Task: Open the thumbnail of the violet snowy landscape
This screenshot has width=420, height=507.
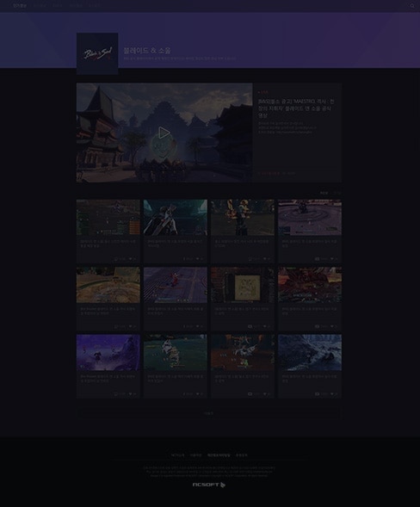Action: tap(108, 352)
